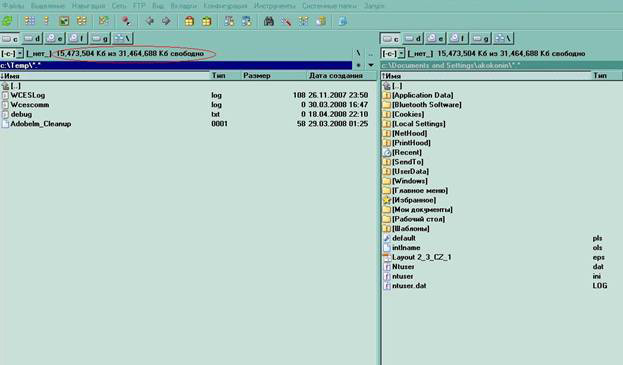Click the c:\Temp path bar
The height and width of the screenshot is (365, 623).
coord(176,65)
